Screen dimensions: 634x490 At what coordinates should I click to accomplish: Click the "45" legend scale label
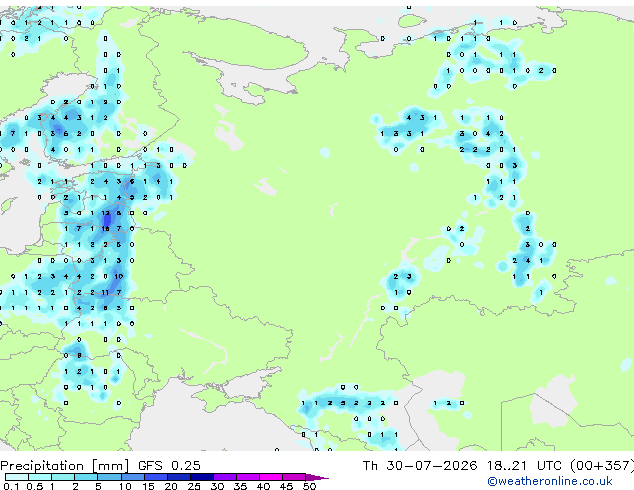[x=287, y=486]
